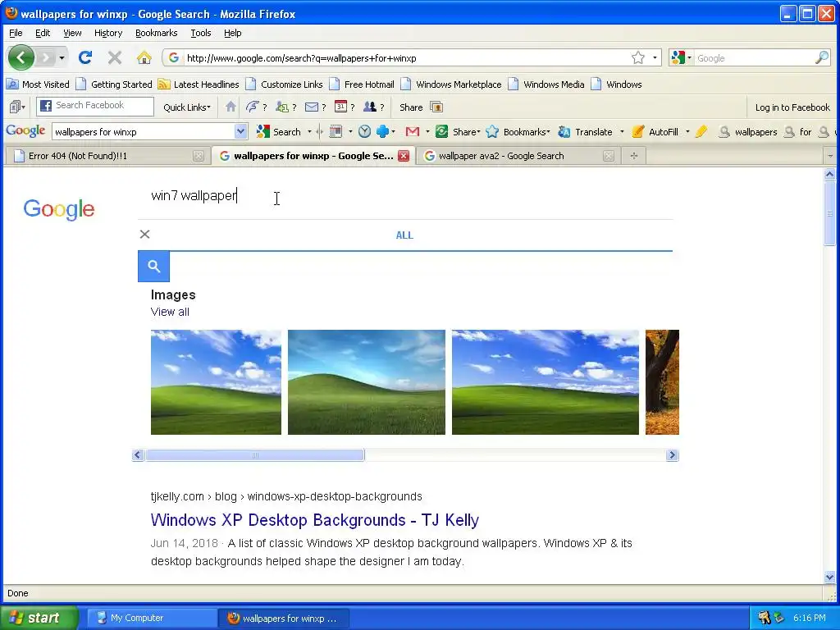
Task: Click the ALL search filter
Action: point(404,235)
